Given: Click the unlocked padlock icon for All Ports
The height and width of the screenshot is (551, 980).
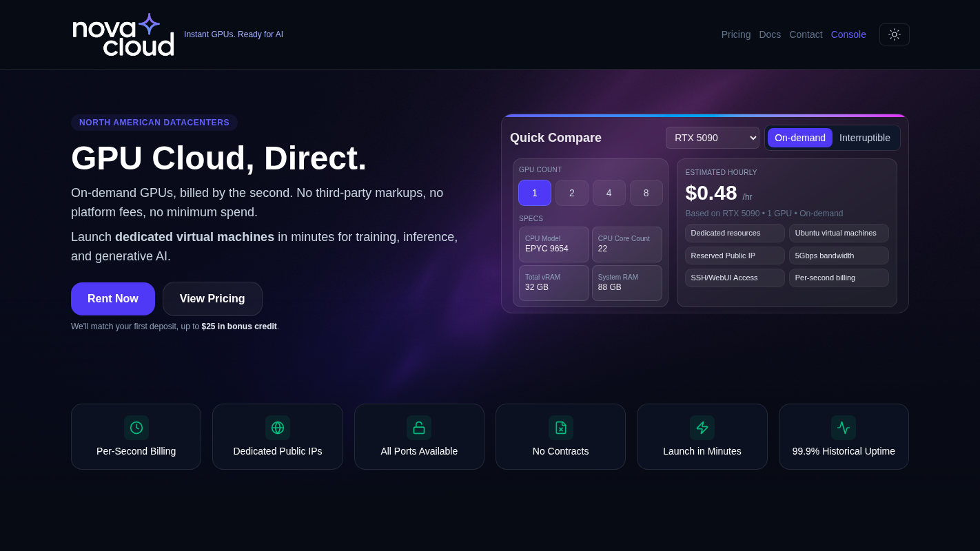Looking at the screenshot, I should 419,428.
